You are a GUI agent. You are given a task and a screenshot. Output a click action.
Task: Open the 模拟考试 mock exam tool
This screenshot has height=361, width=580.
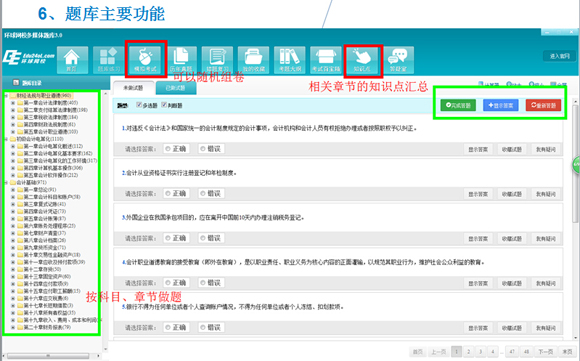(x=146, y=59)
